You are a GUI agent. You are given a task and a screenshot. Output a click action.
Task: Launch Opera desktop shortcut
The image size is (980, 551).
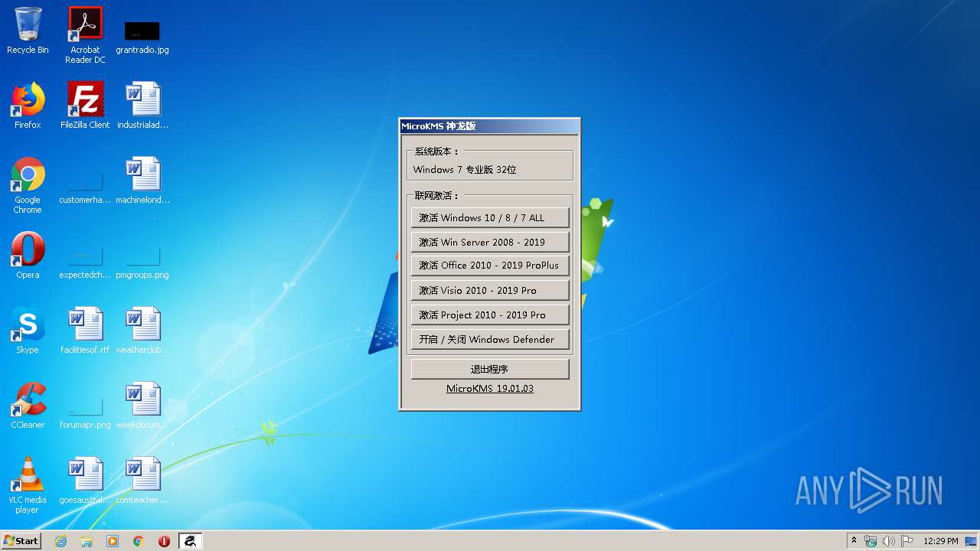pyautogui.click(x=28, y=256)
